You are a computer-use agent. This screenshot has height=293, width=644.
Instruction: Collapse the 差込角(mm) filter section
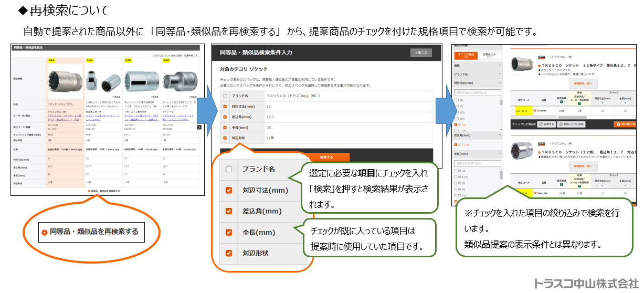click(x=477, y=135)
